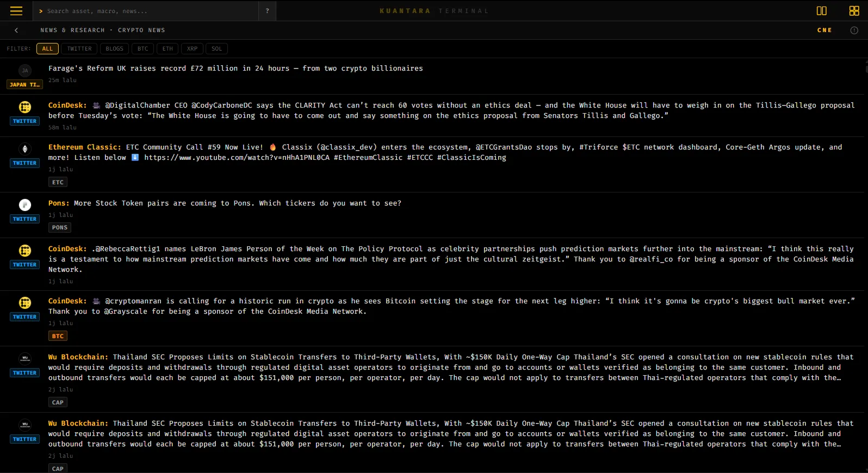The height and width of the screenshot is (473, 868).
Task: Click the @RebeccaRettig1 mention
Action: tap(128, 249)
